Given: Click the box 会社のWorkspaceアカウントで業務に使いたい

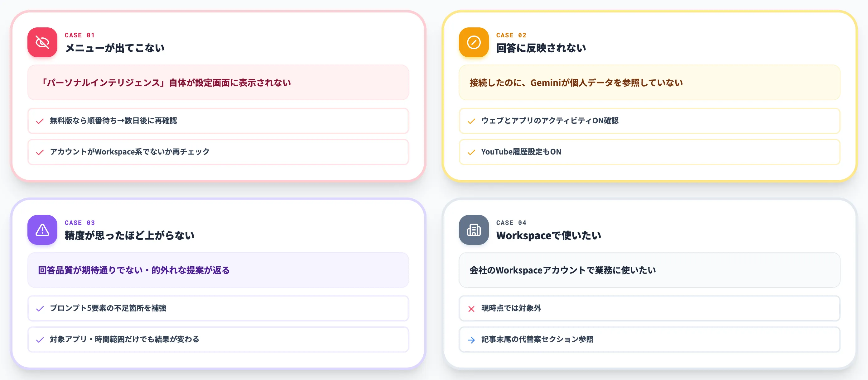Looking at the screenshot, I should (x=649, y=270).
